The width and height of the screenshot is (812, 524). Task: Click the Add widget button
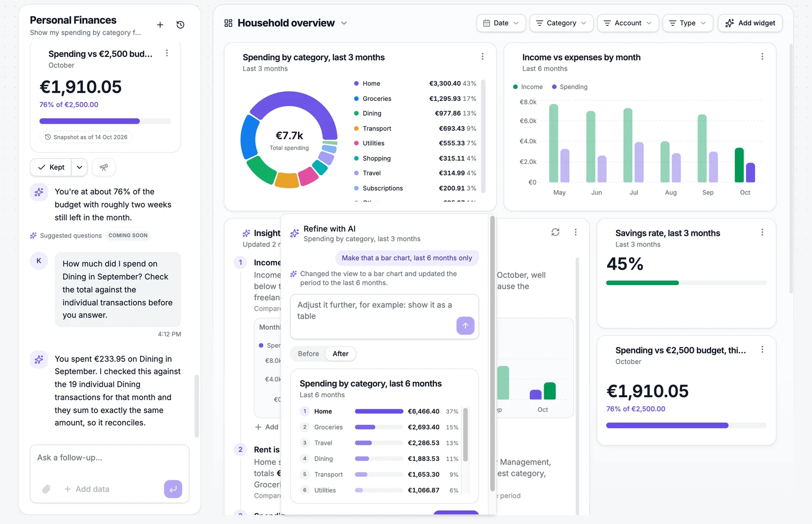point(750,23)
